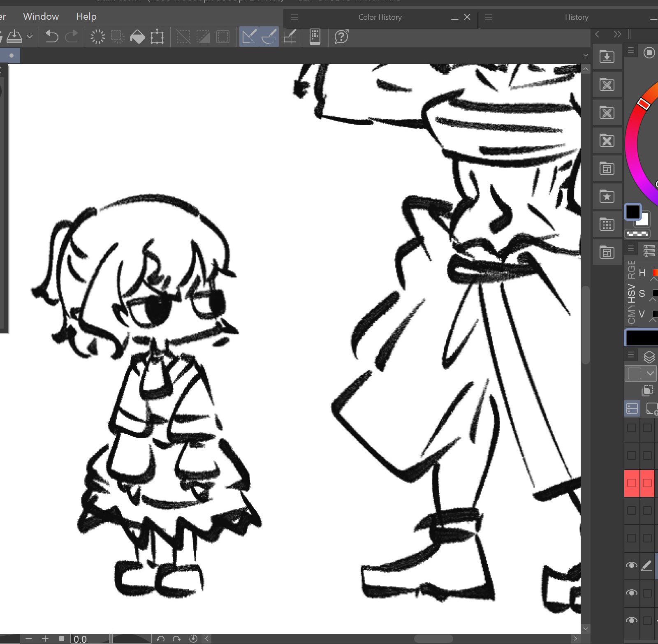This screenshot has width=658, height=644.
Task: Open the color slider panel menu
Action: [631, 248]
